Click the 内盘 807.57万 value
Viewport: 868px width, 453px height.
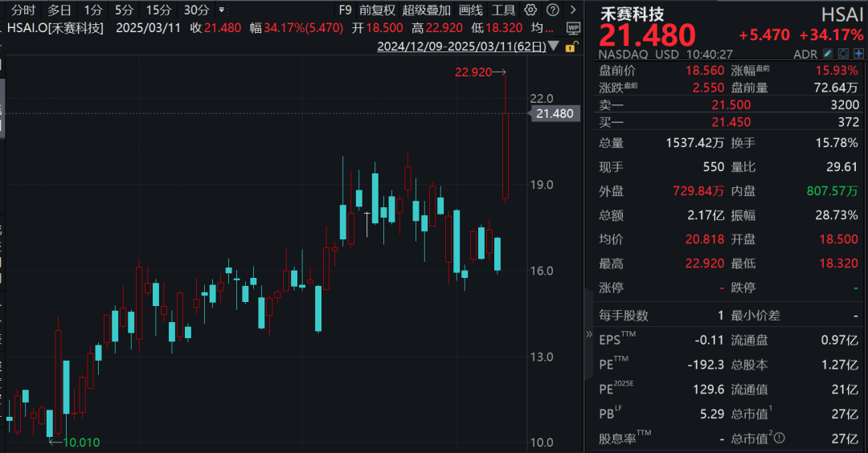pyautogui.click(x=832, y=191)
